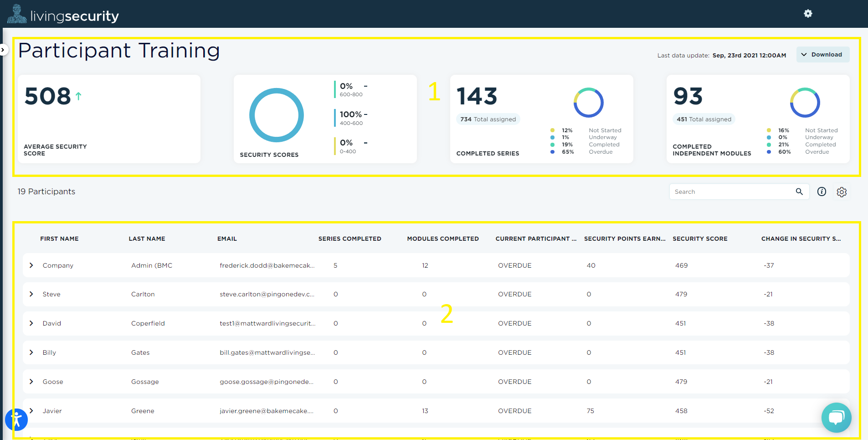Click the green up arrow beside 508
The image size is (868, 440).
pos(78,96)
